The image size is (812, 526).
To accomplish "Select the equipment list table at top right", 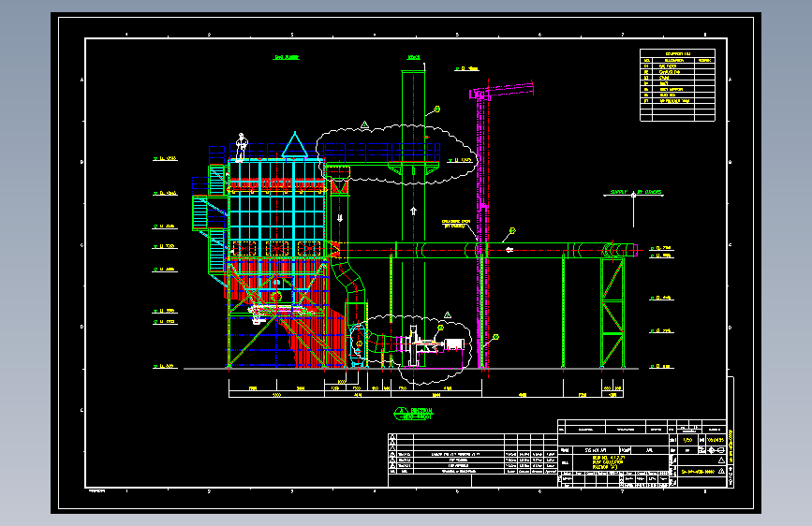I will point(677,85).
